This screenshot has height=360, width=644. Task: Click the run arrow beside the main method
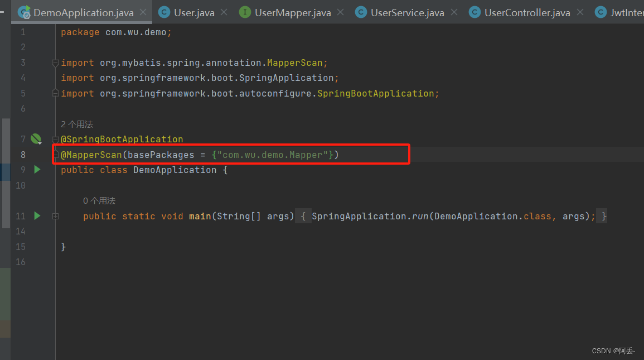point(36,216)
